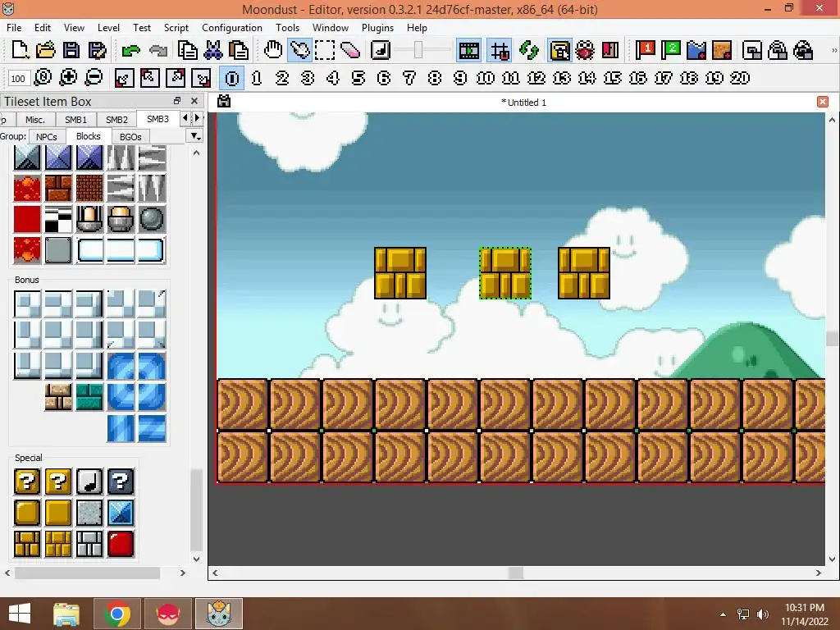Zoom out with the minus magnifier

point(94,78)
